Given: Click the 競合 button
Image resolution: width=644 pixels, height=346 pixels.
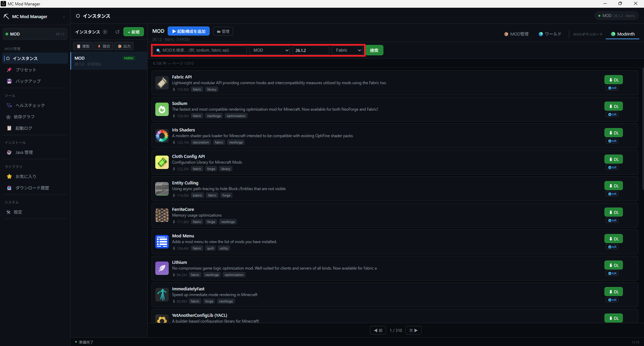Looking at the screenshot, I should coord(103,46).
